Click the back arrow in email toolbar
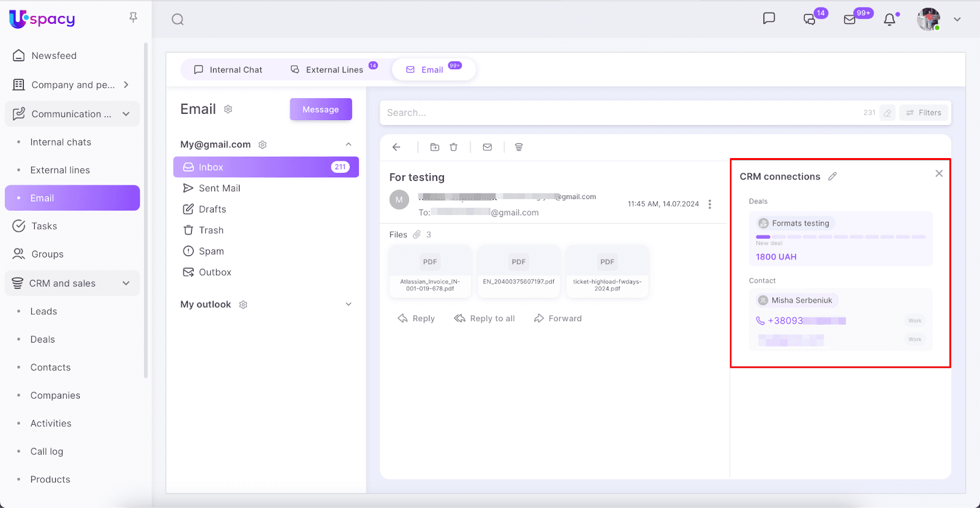Viewport: 980px width, 508px height. 396,147
